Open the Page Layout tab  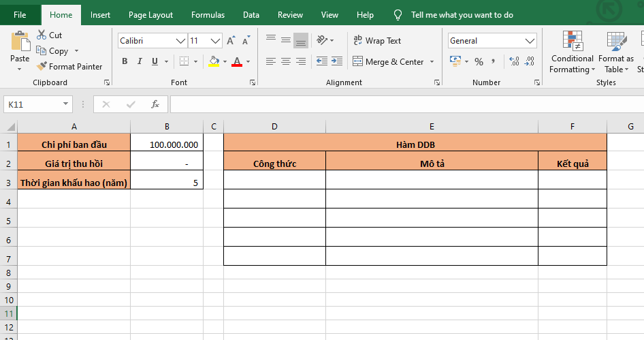click(150, 15)
